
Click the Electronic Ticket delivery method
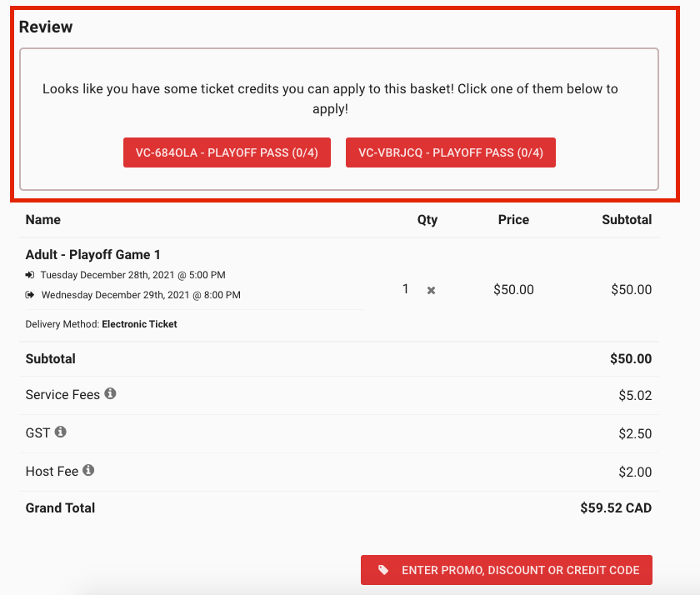pyautogui.click(x=139, y=324)
